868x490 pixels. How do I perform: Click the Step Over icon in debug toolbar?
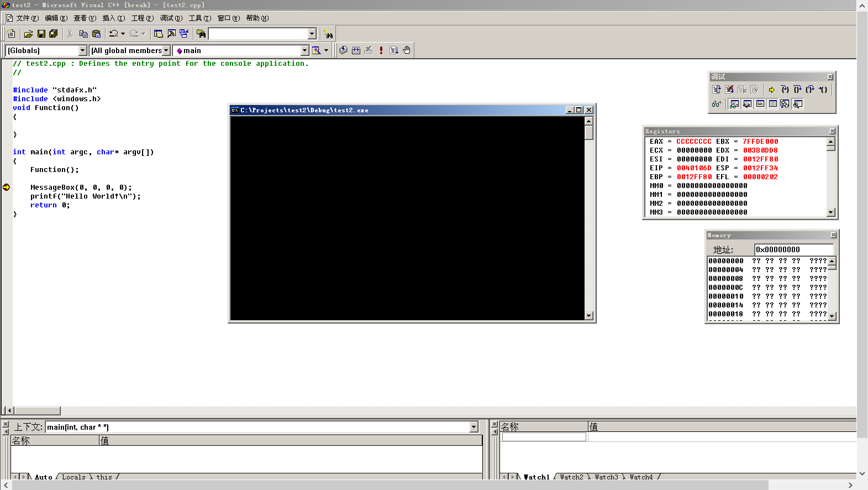tap(797, 89)
